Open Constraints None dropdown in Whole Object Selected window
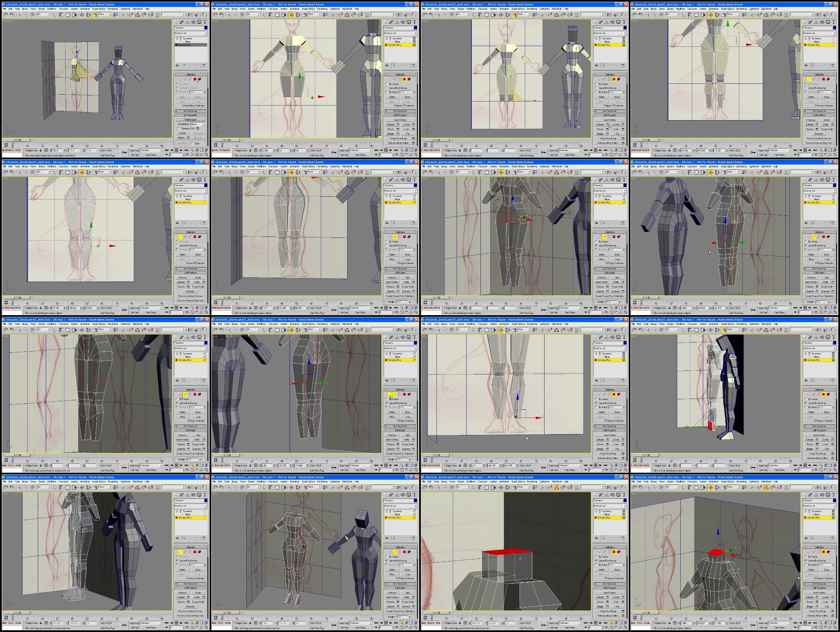This screenshot has height=632, width=840. coord(197,124)
